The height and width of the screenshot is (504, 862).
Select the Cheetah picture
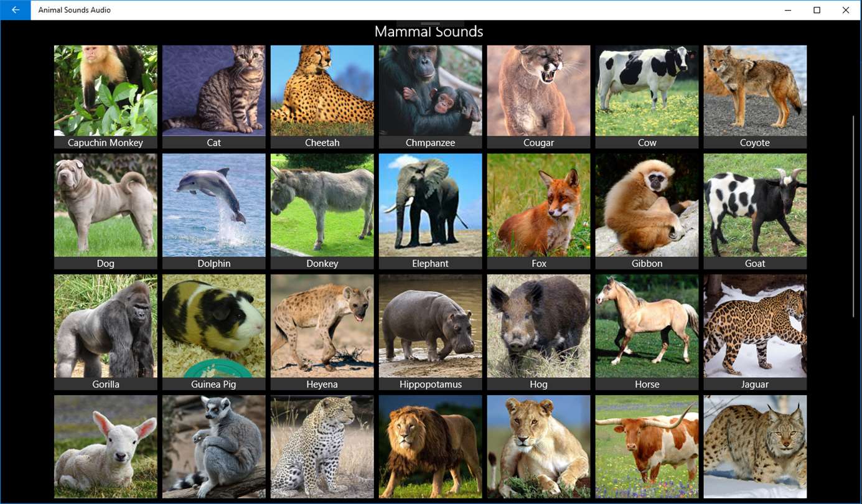pos(322,97)
